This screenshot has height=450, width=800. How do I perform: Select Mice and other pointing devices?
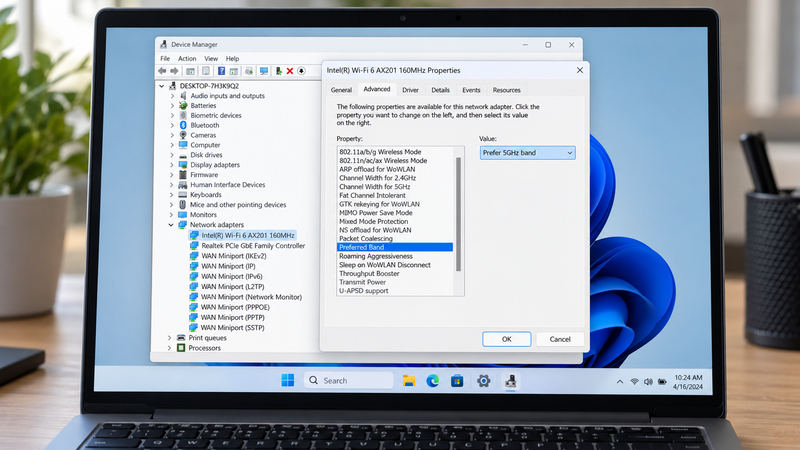[238, 205]
